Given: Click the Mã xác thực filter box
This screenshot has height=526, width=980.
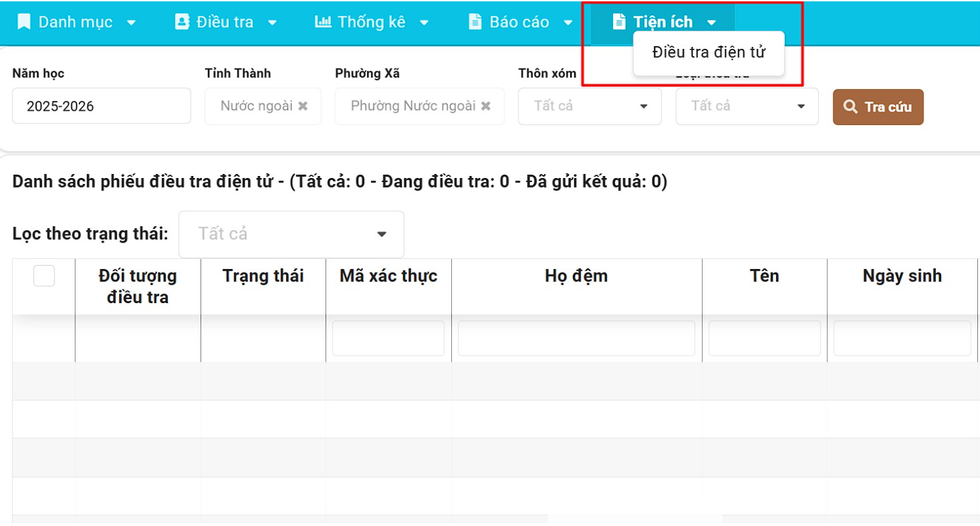Looking at the screenshot, I should (388, 338).
